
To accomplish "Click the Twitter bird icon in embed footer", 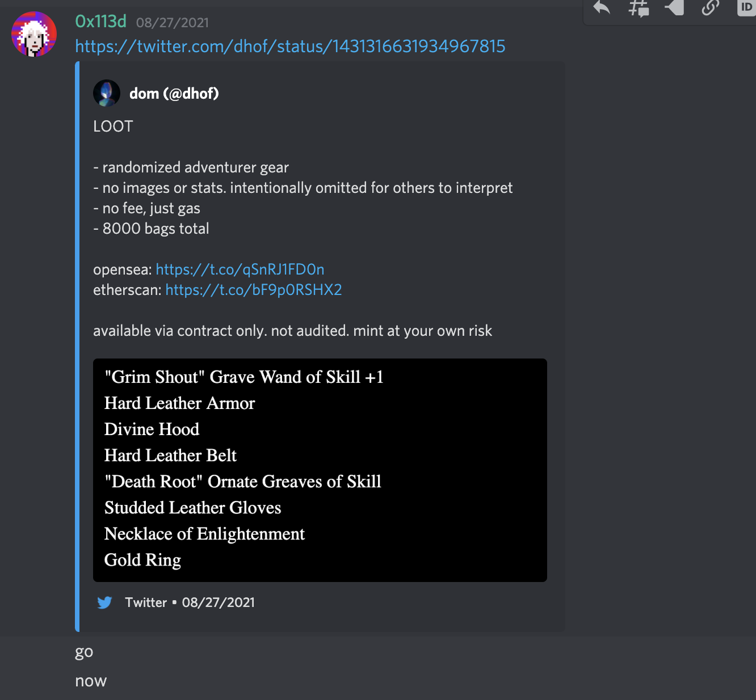I will click(x=104, y=602).
